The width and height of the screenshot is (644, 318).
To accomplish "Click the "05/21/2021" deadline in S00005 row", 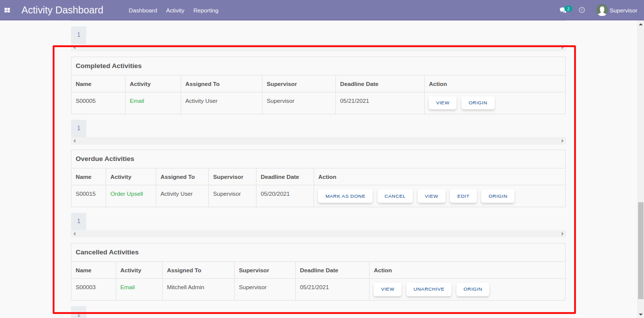I will (355, 101).
